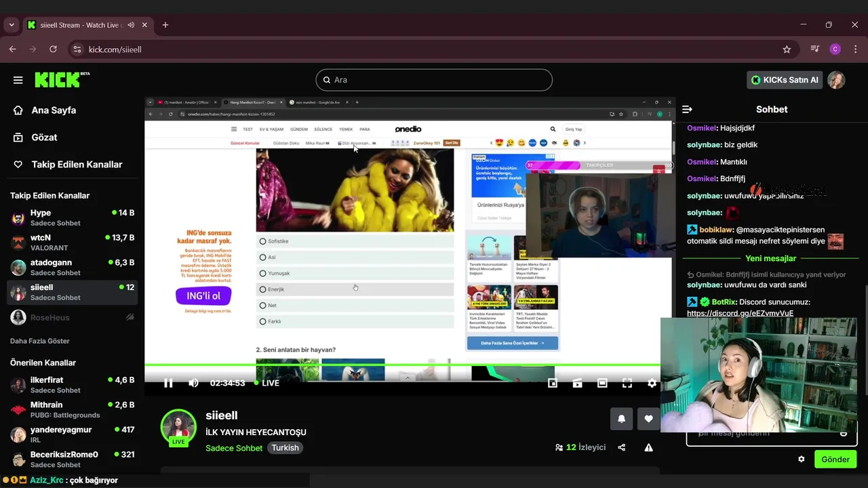Share the stream via share icon
The image size is (868, 488).
[622, 447]
